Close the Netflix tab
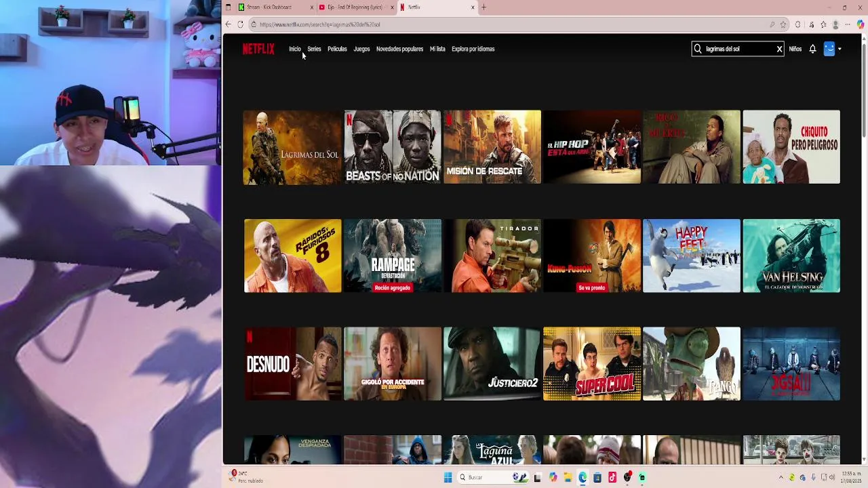This screenshot has width=868, height=488. click(473, 7)
